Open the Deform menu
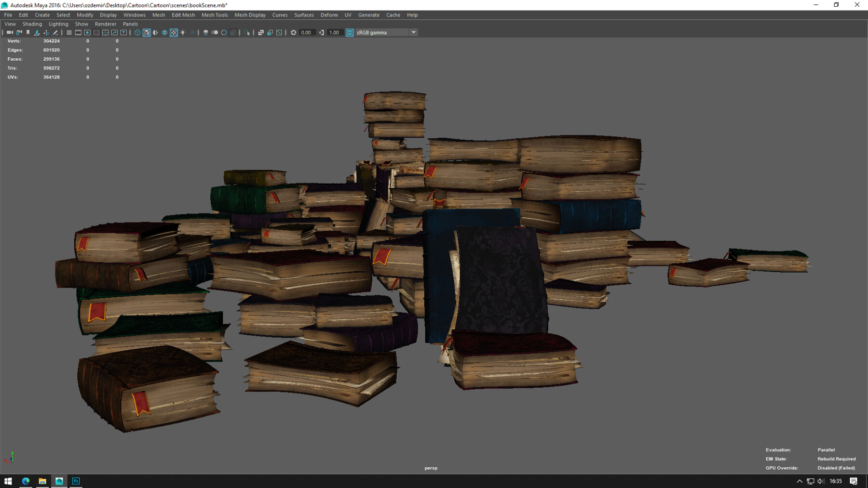The image size is (868, 488). (x=329, y=15)
